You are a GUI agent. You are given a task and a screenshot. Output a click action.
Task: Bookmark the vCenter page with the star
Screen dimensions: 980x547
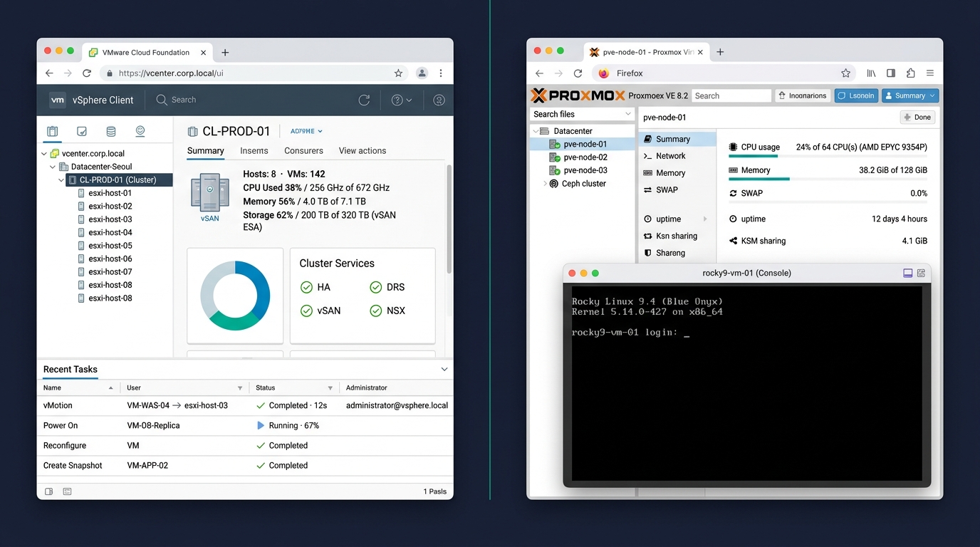(x=398, y=73)
